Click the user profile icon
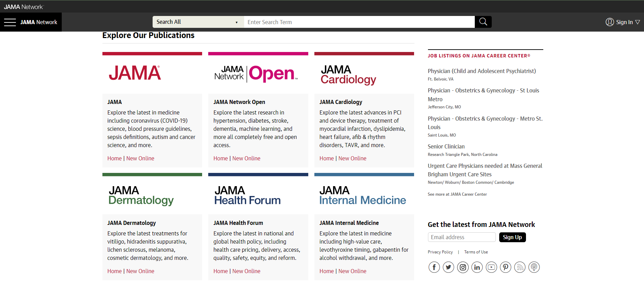This screenshot has width=644, height=285. click(x=610, y=22)
